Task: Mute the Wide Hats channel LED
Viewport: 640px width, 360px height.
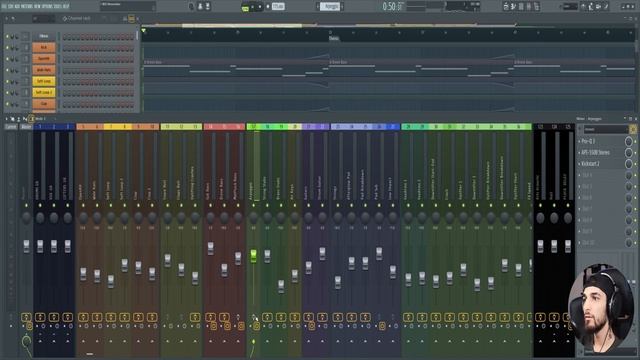Action: point(7,70)
